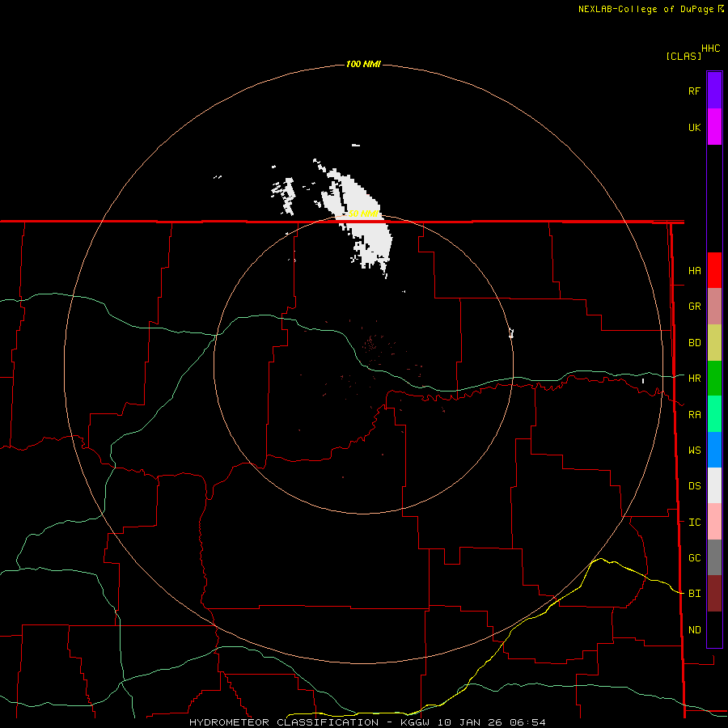
Task: Click the GR legend label
Action: (694, 307)
